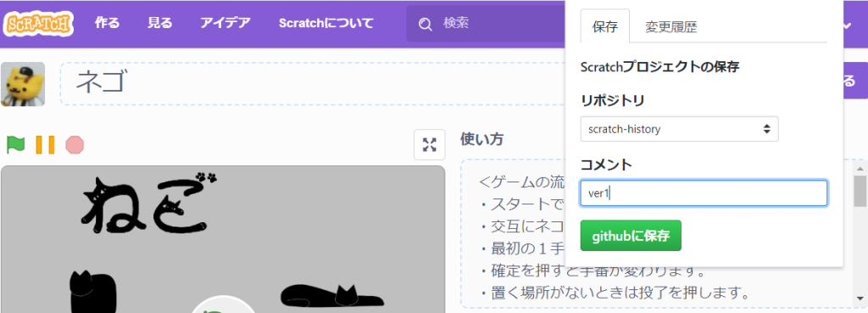
Task: Click the githubに保存 button
Action: pos(631,236)
